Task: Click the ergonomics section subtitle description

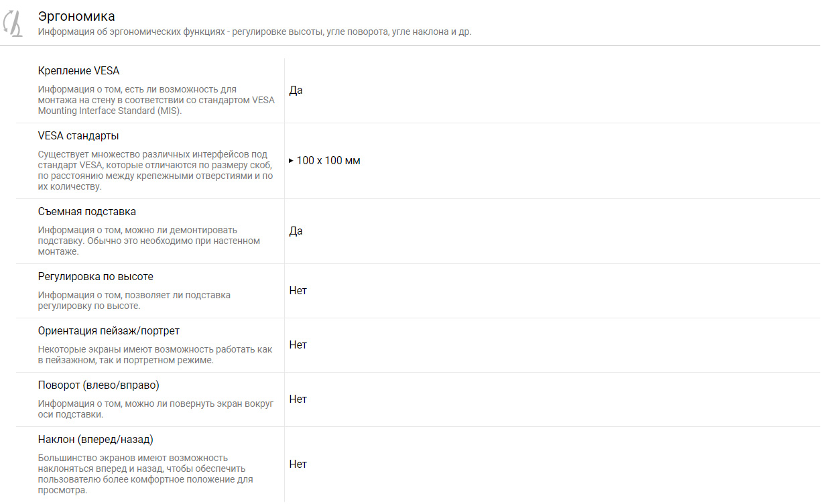Action: pyautogui.click(x=255, y=31)
